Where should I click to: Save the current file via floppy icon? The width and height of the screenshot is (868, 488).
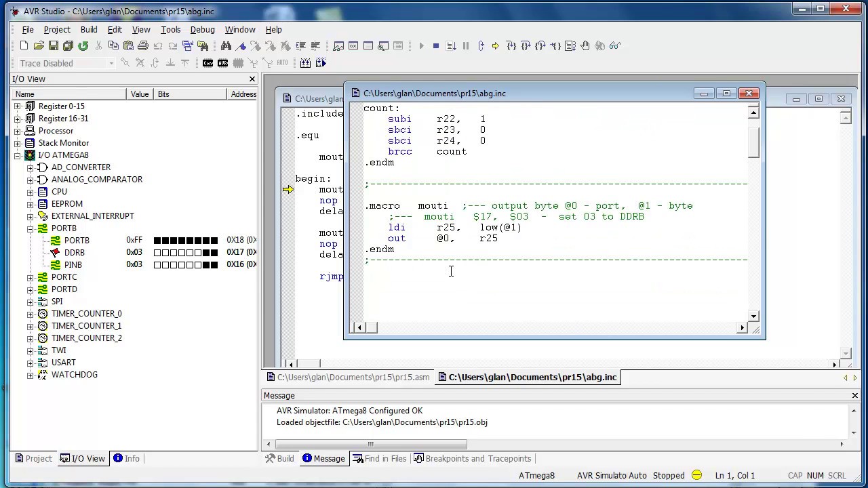54,45
